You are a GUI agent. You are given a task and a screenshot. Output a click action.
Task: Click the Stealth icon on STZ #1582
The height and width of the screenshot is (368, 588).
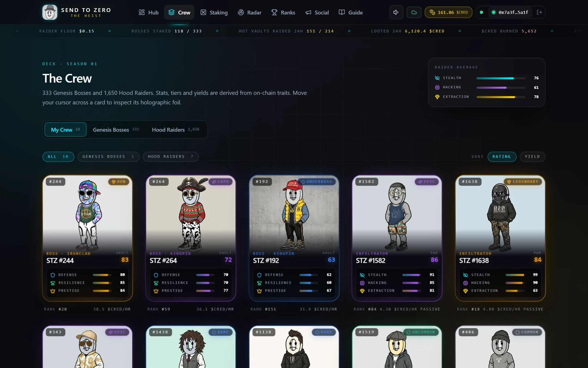coord(362,275)
